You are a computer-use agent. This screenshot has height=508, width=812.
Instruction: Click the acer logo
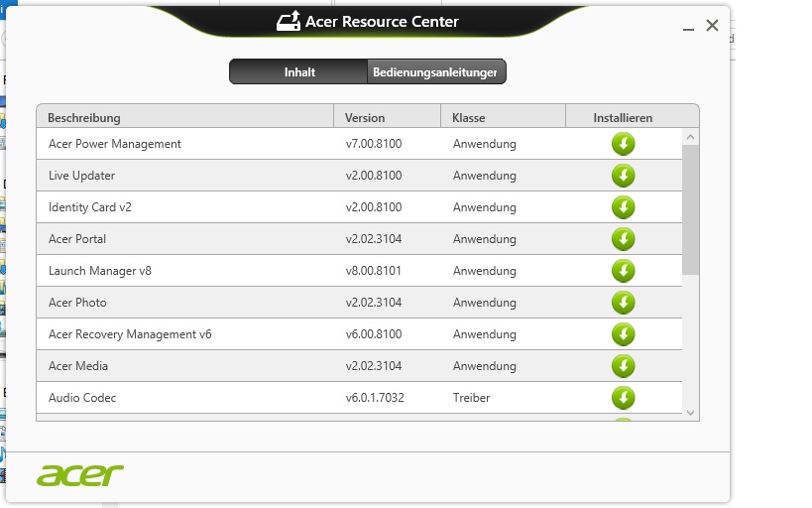pyautogui.click(x=79, y=475)
